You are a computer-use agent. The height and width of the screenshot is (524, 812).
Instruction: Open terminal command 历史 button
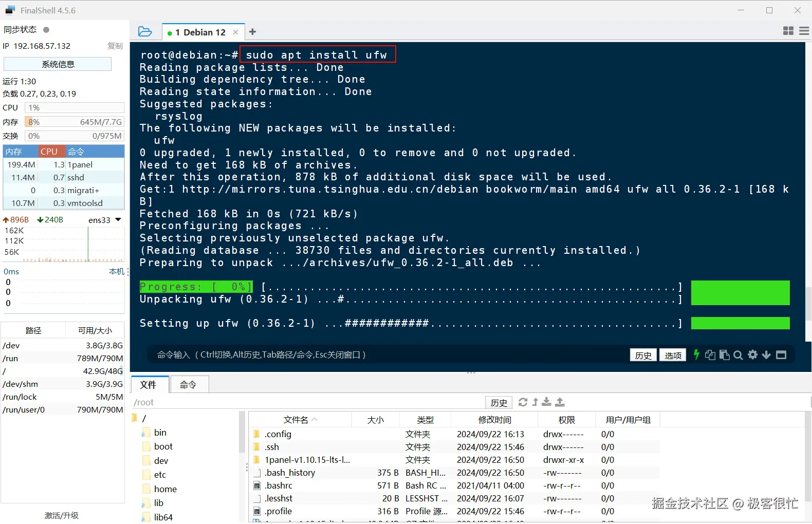click(x=643, y=355)
